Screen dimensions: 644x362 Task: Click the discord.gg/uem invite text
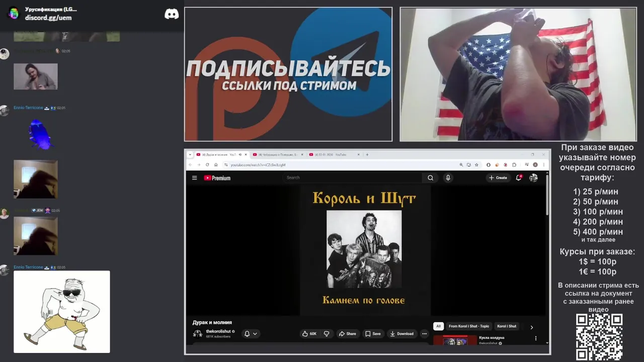pos(48,18)
